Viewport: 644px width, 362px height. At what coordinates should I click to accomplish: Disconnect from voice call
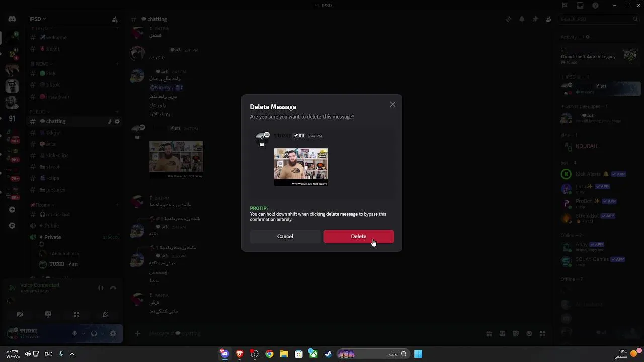click(x=113, y=288)
